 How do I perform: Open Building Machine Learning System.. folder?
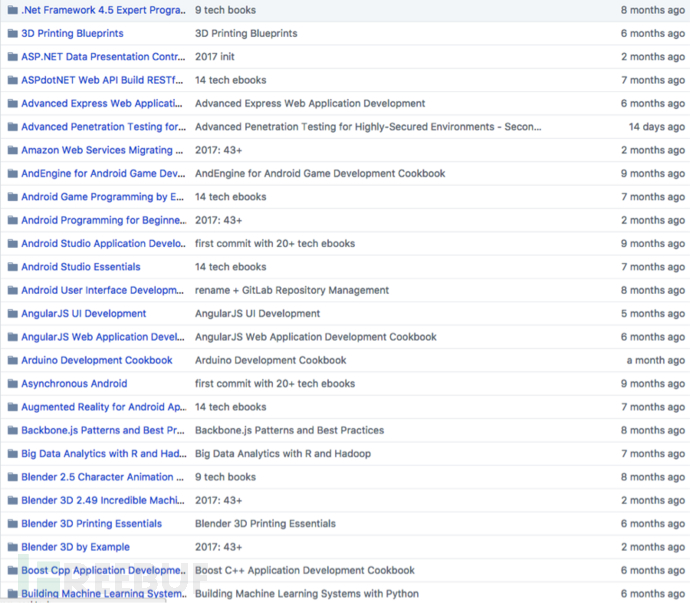(104, 593)
